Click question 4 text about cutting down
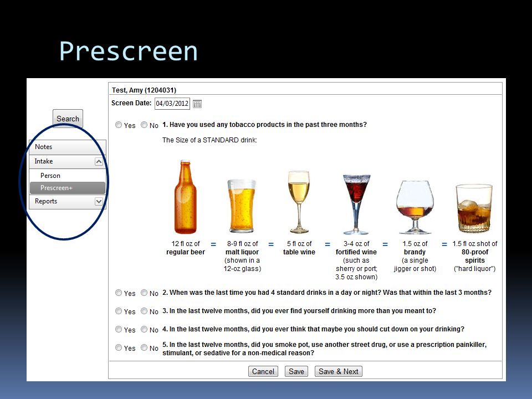Image resolution: width=532 pixels, height=399 pixels. coord(313,329)
